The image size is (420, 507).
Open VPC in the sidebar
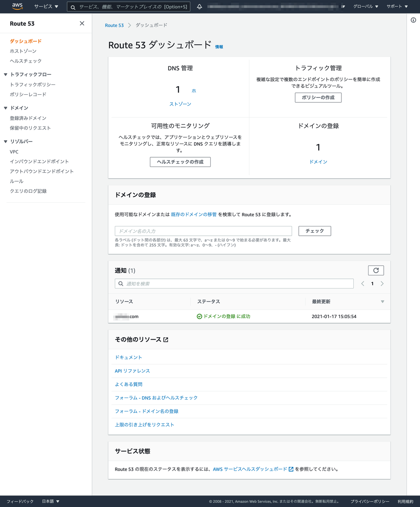point(14,152)
